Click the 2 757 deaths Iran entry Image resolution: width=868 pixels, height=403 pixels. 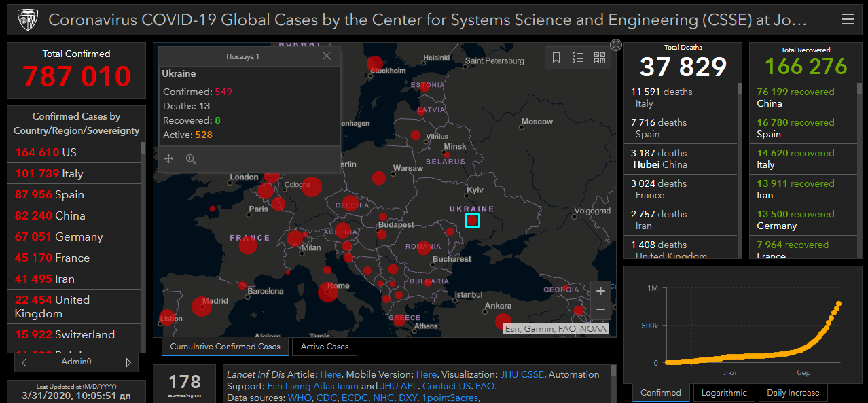(680, 220)
